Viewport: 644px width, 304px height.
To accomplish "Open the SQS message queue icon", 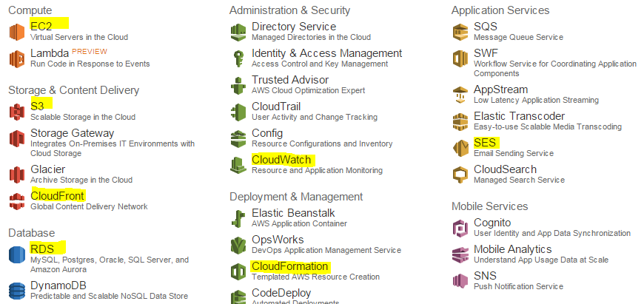I will click(x=460, y=32).
